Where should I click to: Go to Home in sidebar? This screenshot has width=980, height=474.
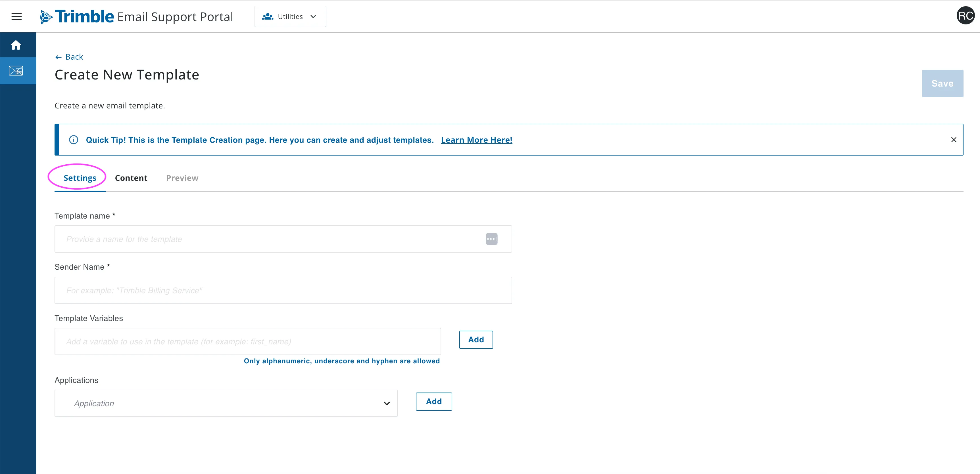[x=16, y=45]
